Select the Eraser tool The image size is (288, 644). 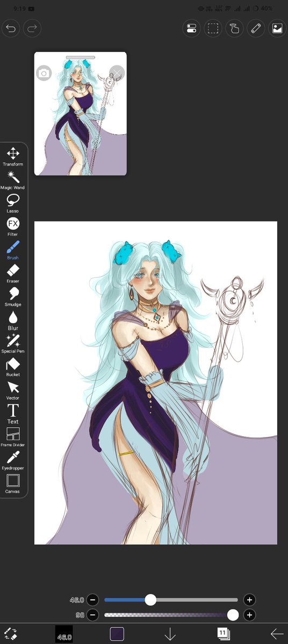tap(13, 274)
